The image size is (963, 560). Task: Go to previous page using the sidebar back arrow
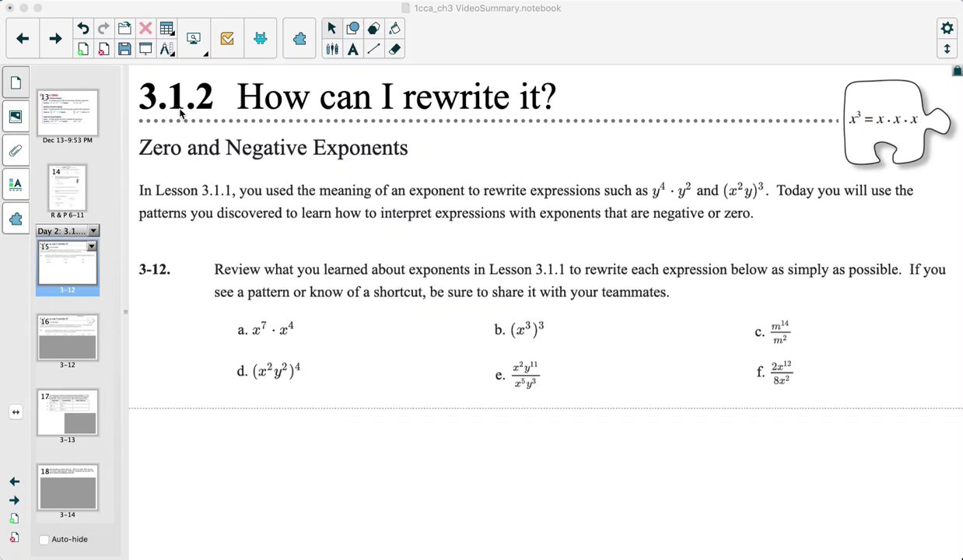(x=14, y=481)
